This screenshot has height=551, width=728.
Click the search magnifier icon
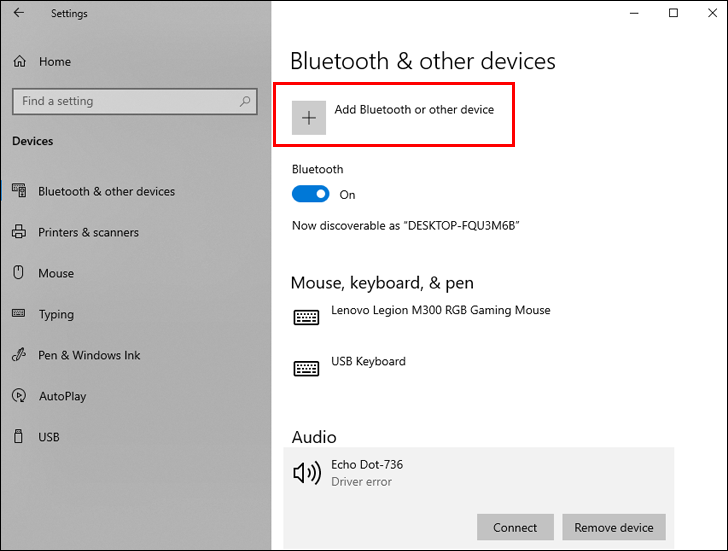pyautogui.click(x=245, y=101)
